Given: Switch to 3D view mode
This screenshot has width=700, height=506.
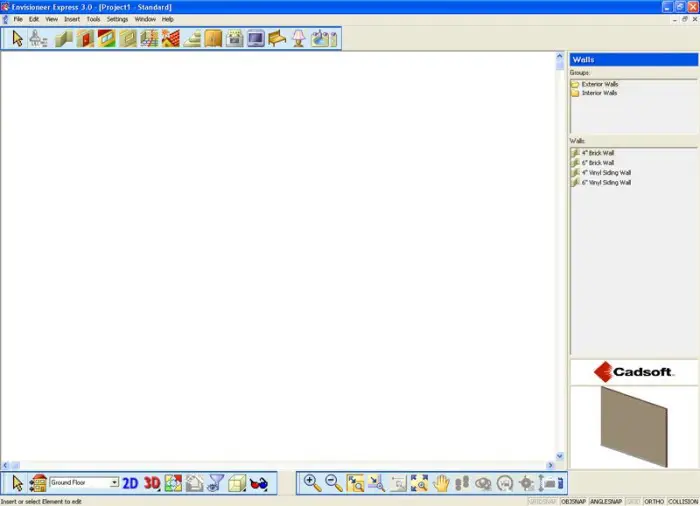Looking at the screenshot, I should point(151,483).
